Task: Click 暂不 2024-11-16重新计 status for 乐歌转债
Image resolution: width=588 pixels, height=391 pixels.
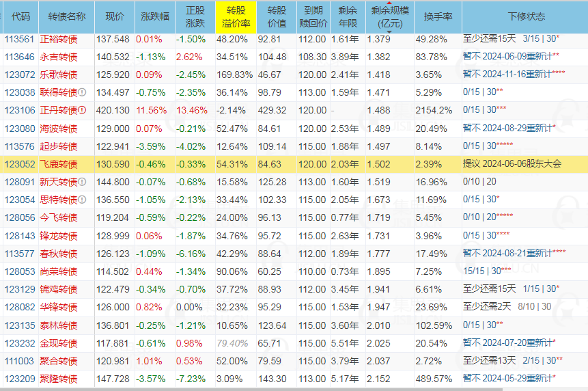Action: pyautogui.click(x=514, y=74)
